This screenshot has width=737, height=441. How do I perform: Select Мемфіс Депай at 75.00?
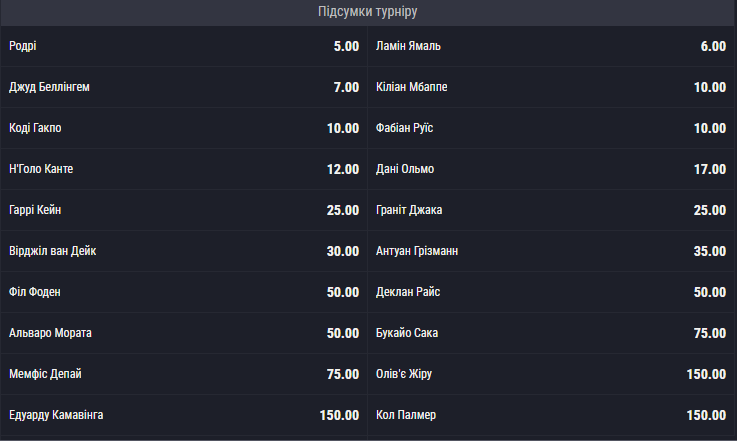pos(184,373)
